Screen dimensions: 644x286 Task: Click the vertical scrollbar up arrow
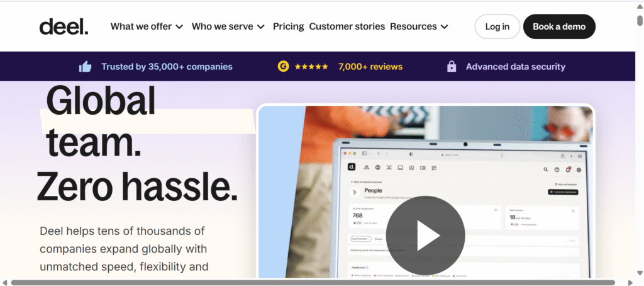[639, 6]
